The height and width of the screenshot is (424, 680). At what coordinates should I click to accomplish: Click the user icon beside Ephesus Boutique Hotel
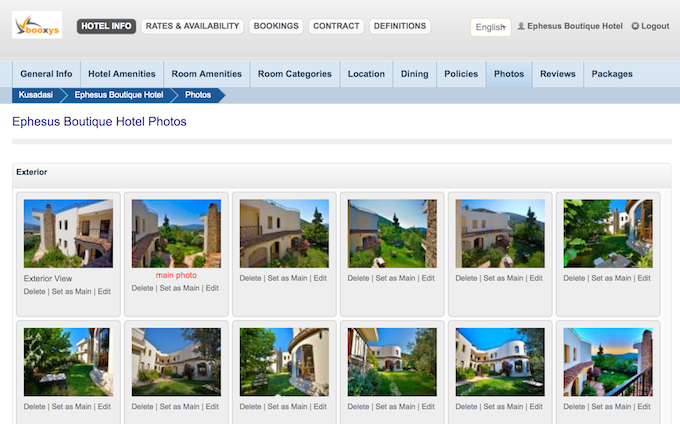click(x=521, y=26)
